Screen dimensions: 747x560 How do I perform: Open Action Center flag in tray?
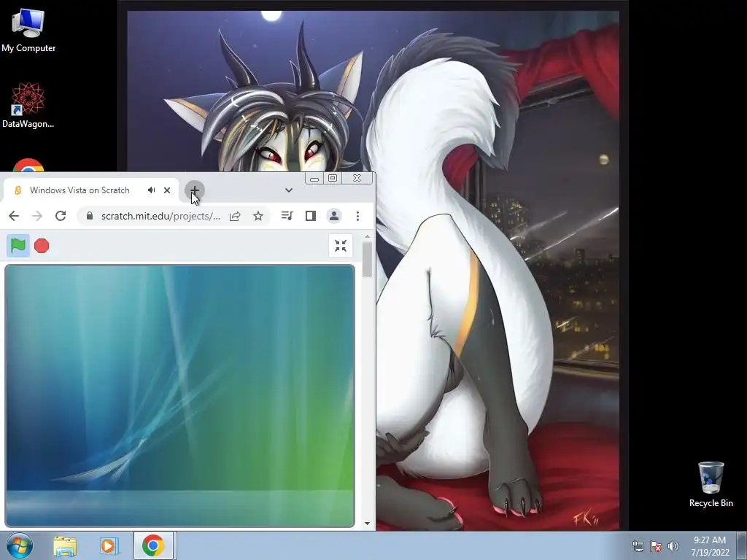click(656, 546)
